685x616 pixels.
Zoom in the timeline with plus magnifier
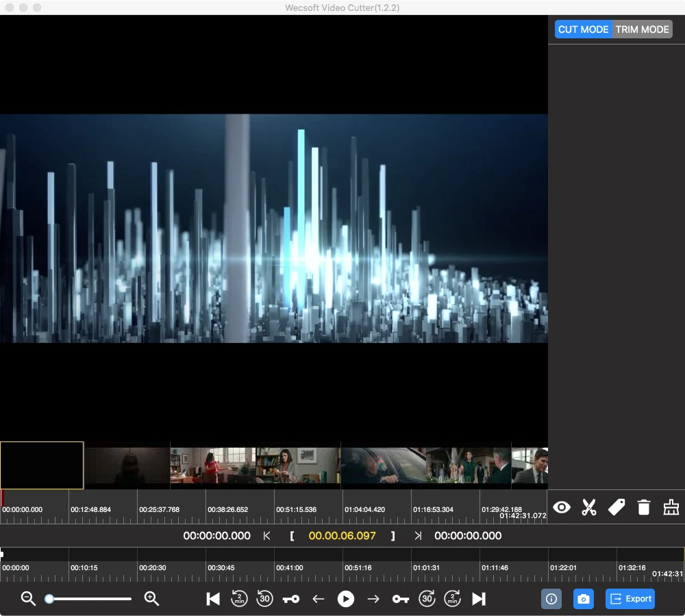[151, 598]
